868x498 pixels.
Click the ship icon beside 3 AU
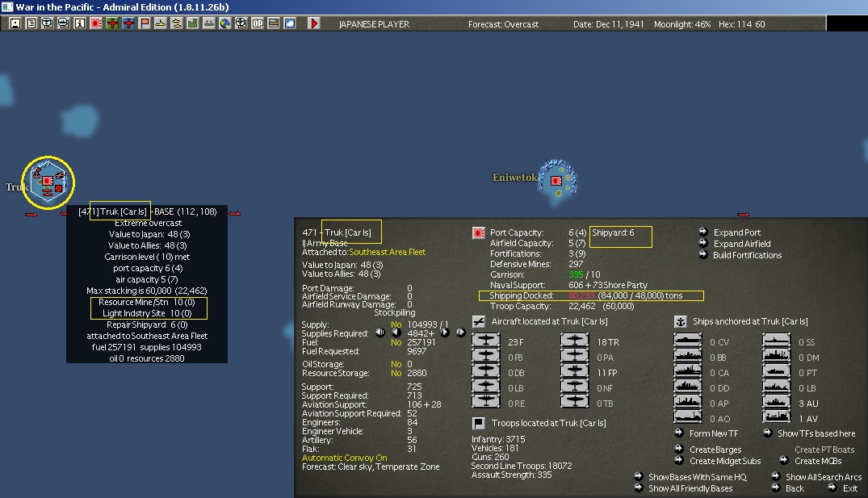click(x=776, y=403)
